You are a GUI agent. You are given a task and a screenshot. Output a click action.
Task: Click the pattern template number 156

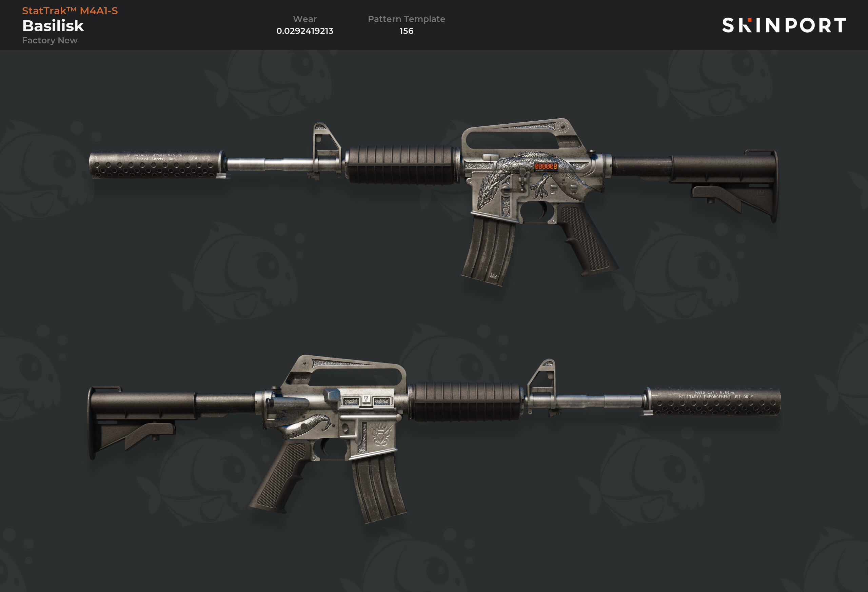tap(406, 31)
